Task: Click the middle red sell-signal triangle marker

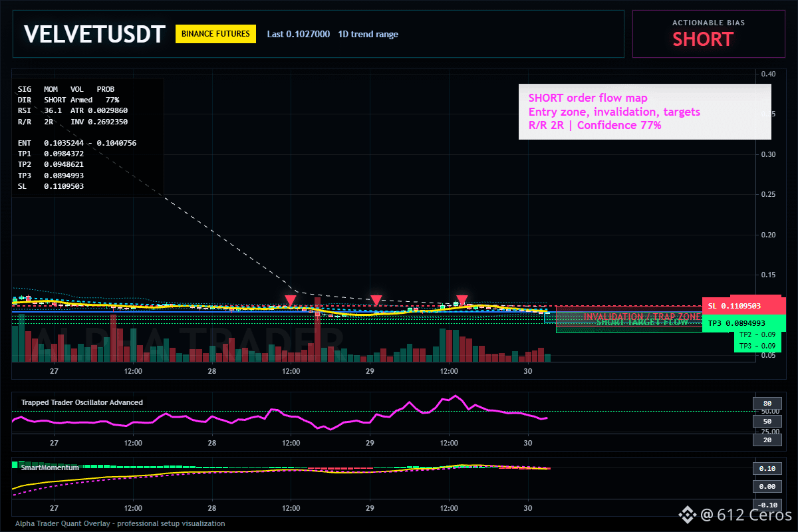Action: (376, 301)
